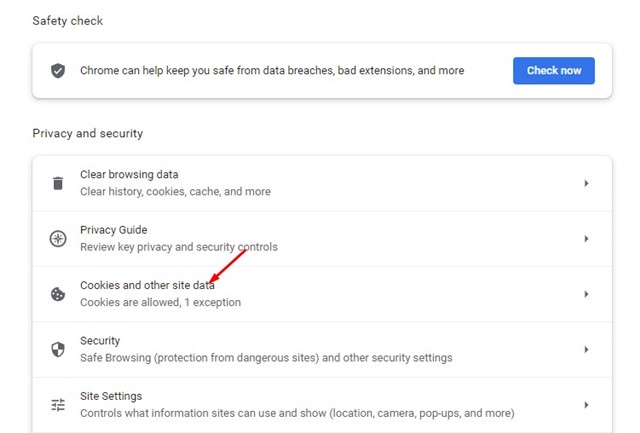Click the Security shield icon
This screenshot has height=433, width=640.
[x=58, y=349]
